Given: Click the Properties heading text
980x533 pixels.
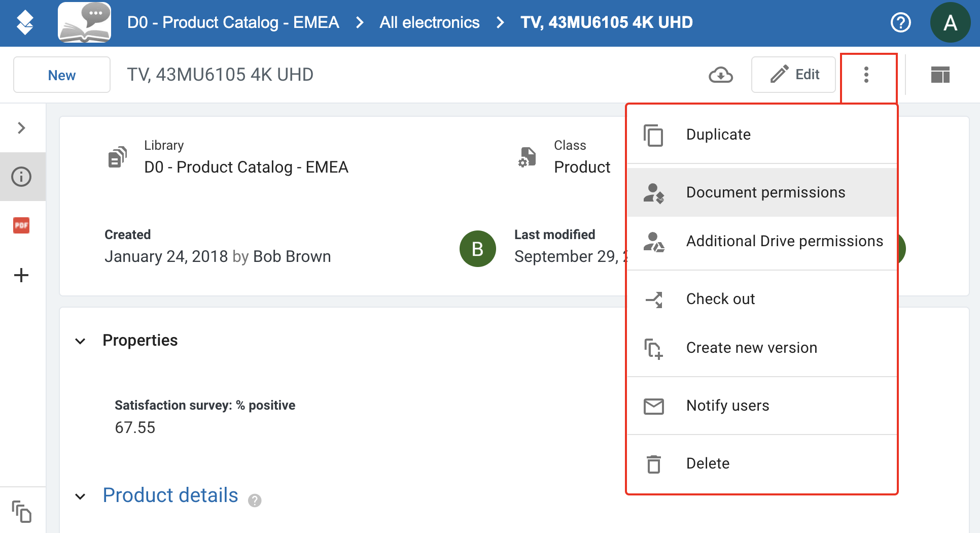Looking at the screenshot, I should click(140, 340).
